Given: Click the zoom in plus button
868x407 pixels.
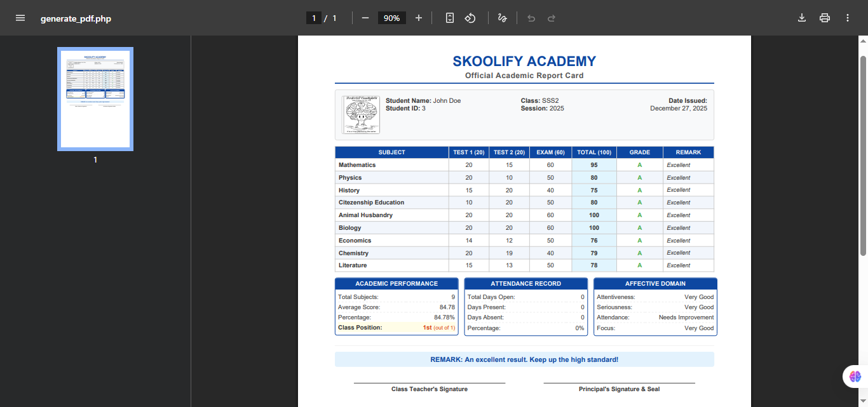Looking at the screenshot, I should tap(418, 18).
